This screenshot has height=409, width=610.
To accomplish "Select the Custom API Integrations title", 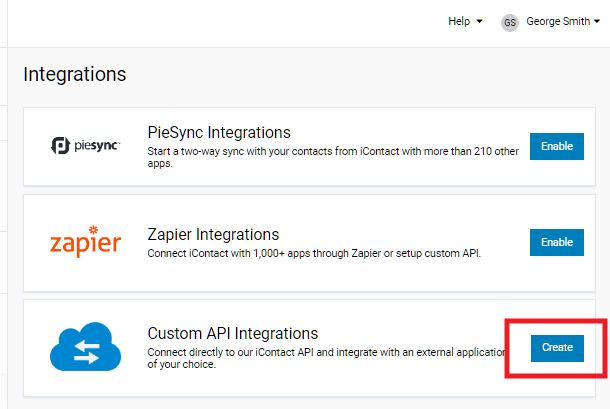I will tap(233, 333).
